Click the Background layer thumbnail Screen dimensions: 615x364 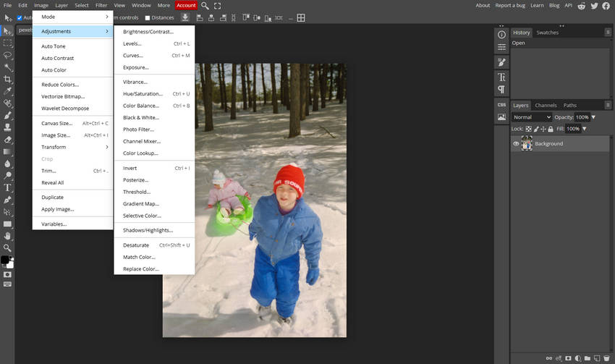point(527,143)
